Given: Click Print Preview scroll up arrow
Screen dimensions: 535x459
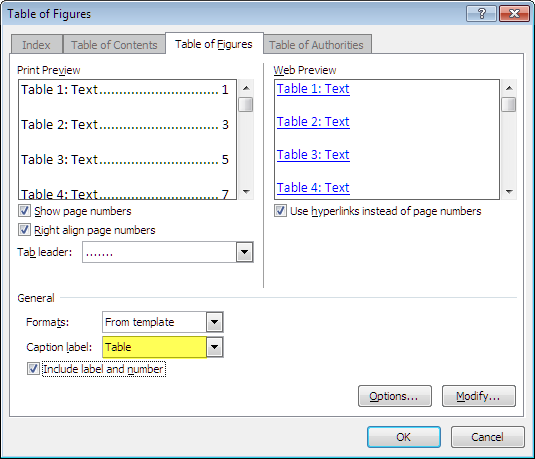Looking at the screenshot, I should click(246, 88).
